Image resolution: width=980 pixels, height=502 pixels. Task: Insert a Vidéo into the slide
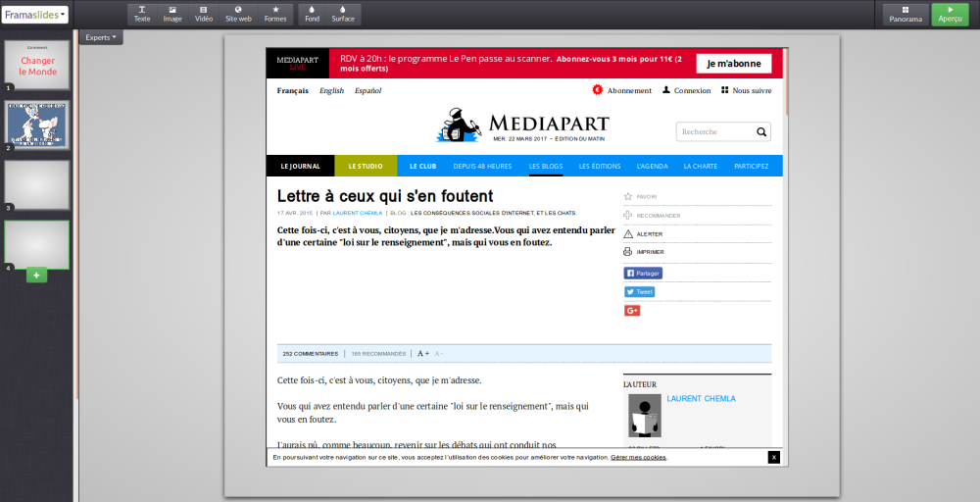coord(204,15)
